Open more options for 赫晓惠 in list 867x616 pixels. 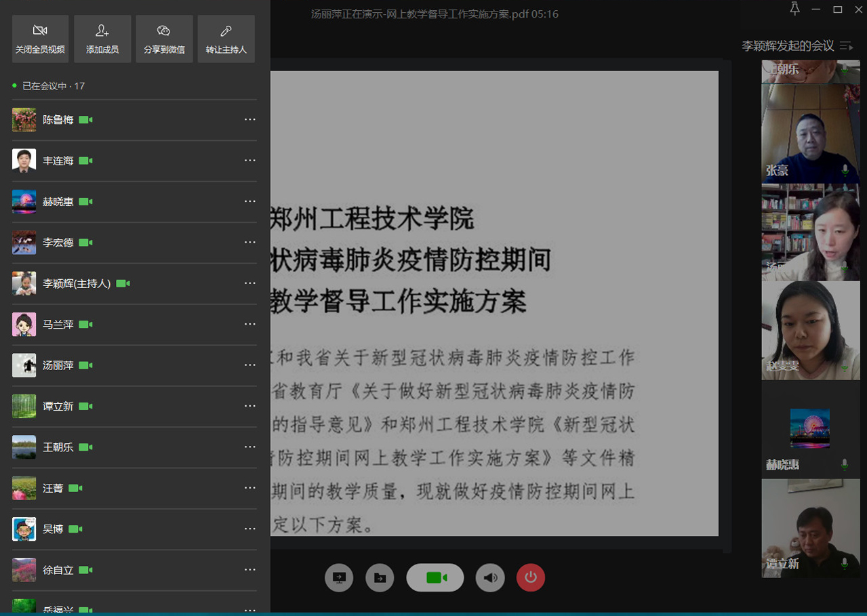click(x=250, y=201)
